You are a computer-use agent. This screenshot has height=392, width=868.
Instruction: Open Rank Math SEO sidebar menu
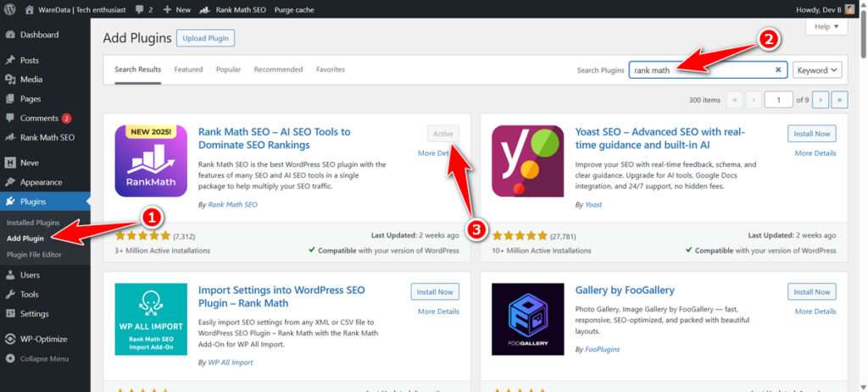[x=46, y=137]
